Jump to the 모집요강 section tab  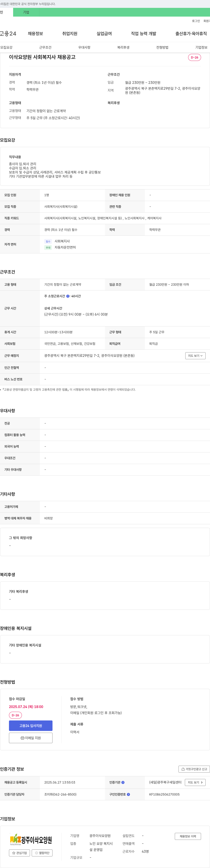tap(6, 48)
